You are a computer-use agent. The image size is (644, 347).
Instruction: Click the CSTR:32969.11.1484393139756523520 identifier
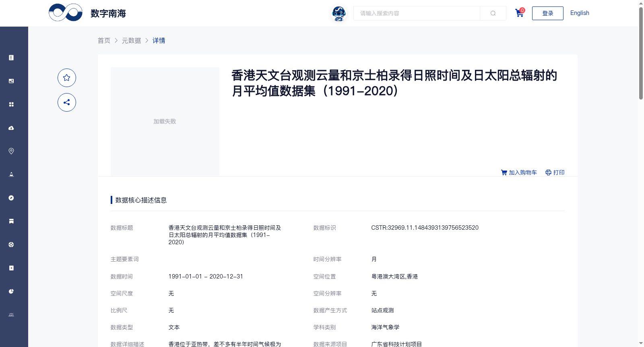[x=425, y=228]
